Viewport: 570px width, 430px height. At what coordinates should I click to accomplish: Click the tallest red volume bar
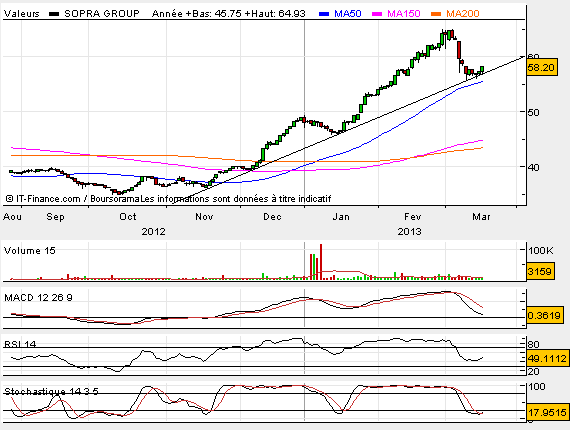[x=321, y=262]
